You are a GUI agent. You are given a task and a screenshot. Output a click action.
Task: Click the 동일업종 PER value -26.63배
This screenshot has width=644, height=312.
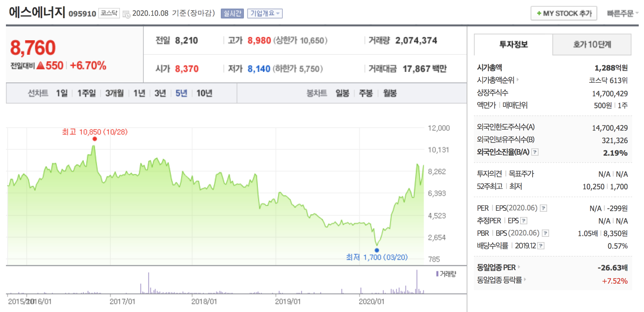tap(613, 268)
